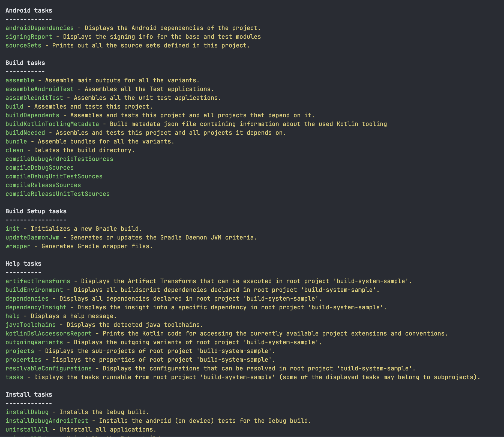Click the init task name
Image resolution: width=504 pixels, height=437 pixels.
click(13, 229)
